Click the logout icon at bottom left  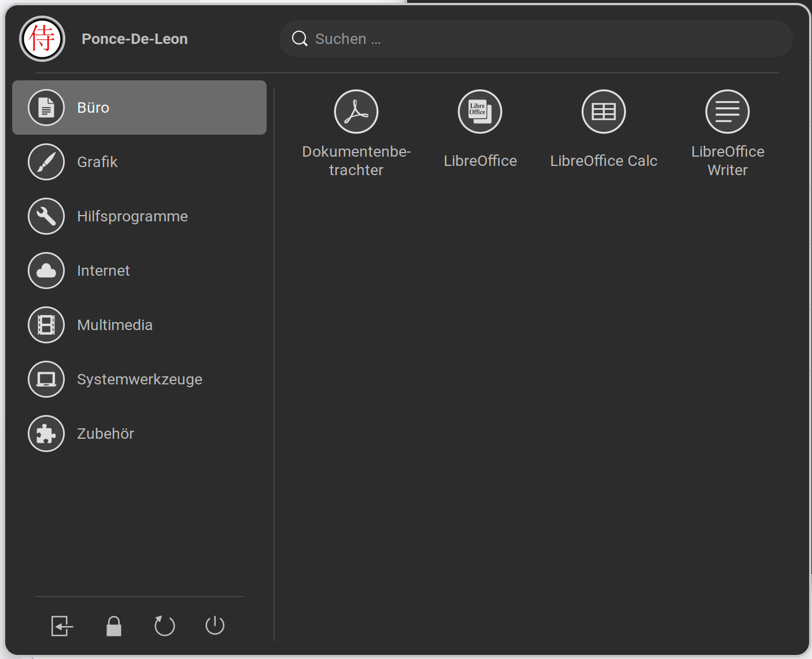pyautogui.click(x=62, y=625)
